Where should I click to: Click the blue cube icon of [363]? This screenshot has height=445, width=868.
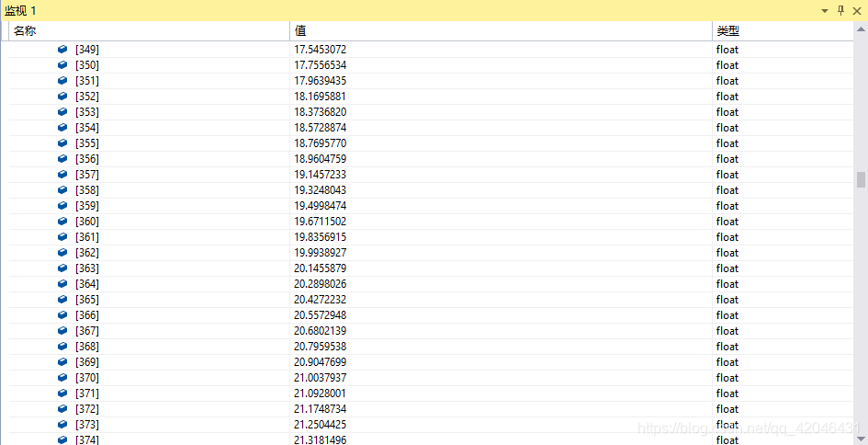62,268
